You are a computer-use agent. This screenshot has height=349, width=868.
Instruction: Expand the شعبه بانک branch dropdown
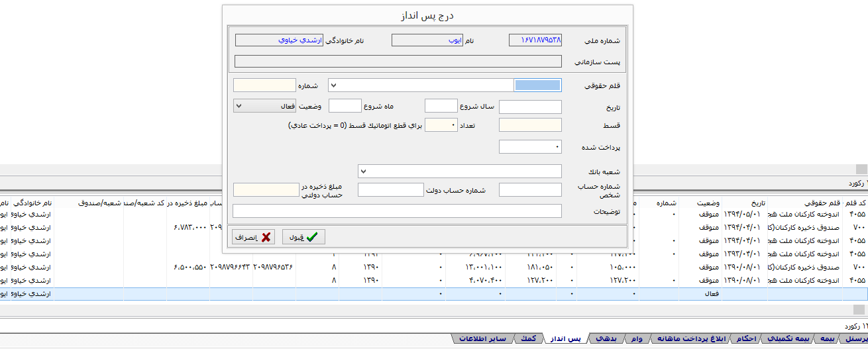(363, 172)
